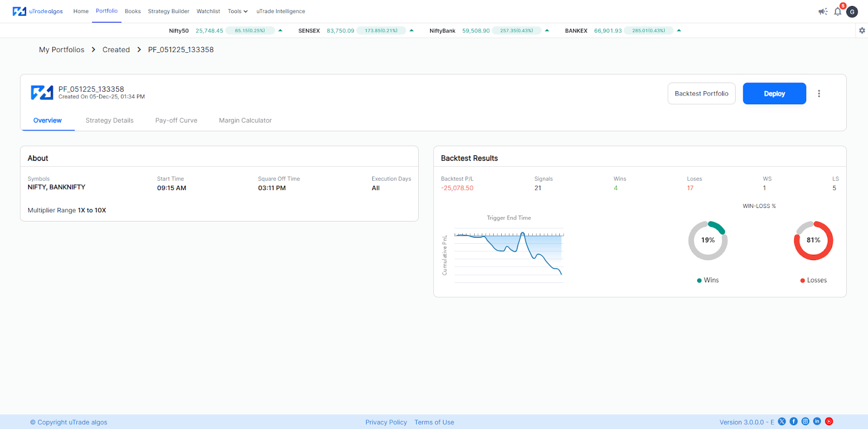Click the NIFTY, BANKNIFTY symbols text
The height and width of the screenshot is (429, 868).
point(56,187)
